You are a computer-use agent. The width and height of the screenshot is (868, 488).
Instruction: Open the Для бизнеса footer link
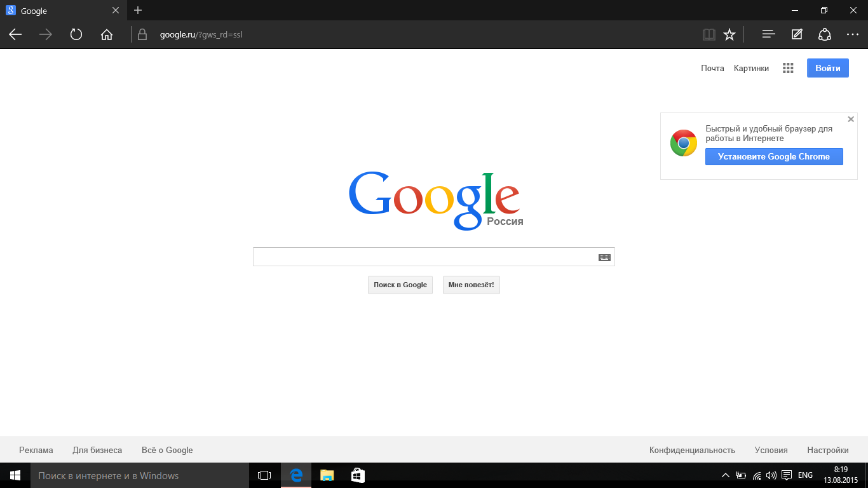tap(97, 450)
